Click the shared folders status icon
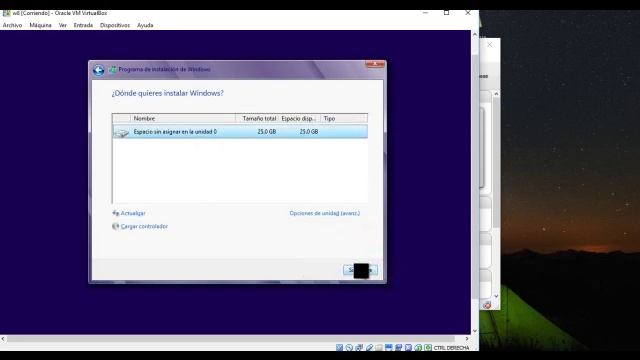The width and height of the screenshot is (640, 360). click(379, 347)
